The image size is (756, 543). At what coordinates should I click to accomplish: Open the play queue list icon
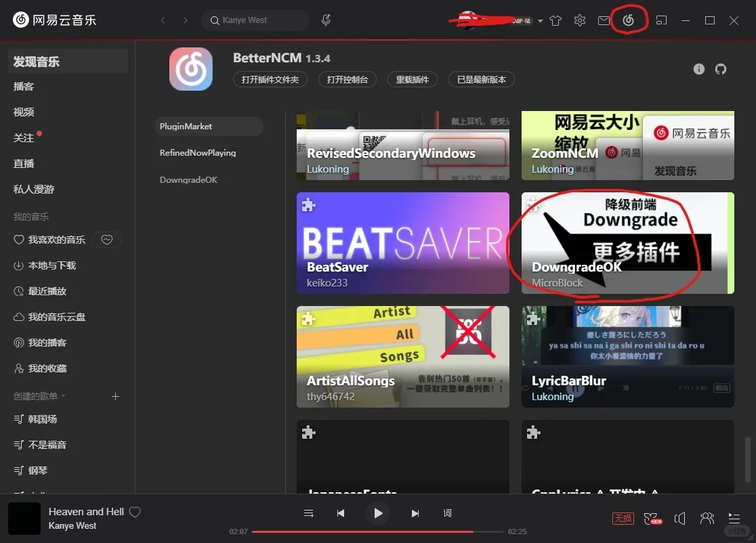pyautogui.click(x=734, y=519)
